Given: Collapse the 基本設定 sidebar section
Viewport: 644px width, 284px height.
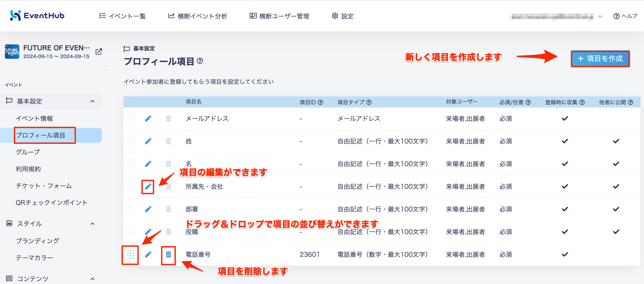Looking at the screenshot, I should click(93, 101).
